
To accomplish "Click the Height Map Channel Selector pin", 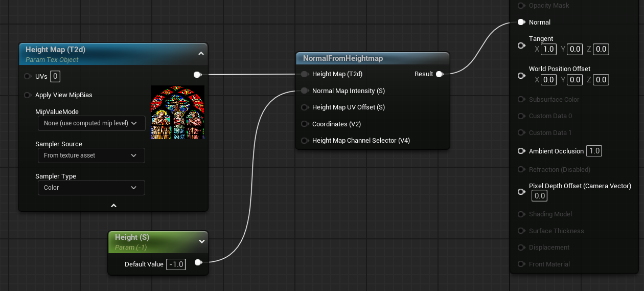I will coord(305,141).
